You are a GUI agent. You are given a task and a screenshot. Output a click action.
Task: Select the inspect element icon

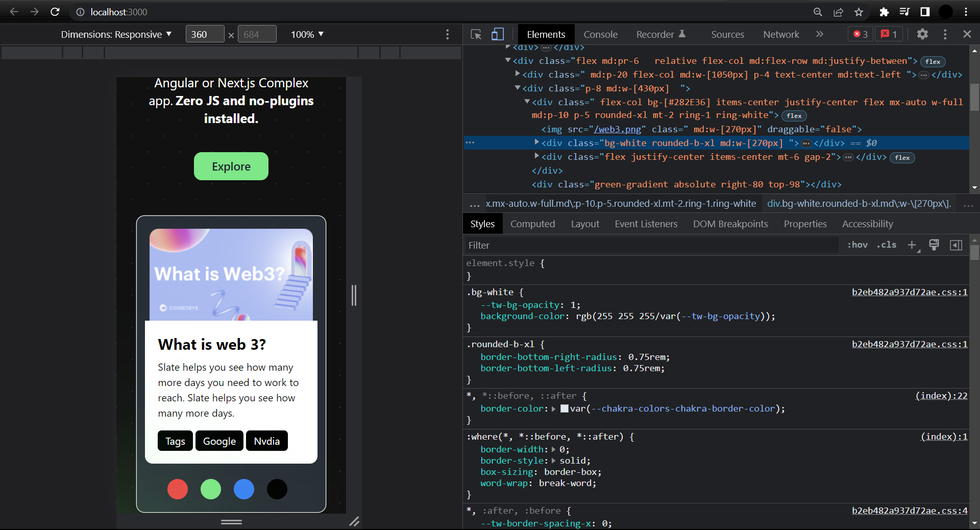coord(475,34)
